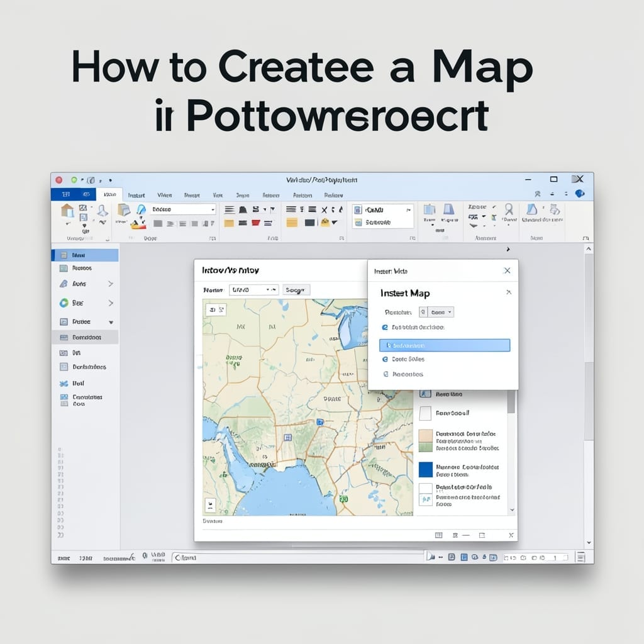The image size is (644, 644).
Task: Click the status bar input field
Action: pos(297,557)
